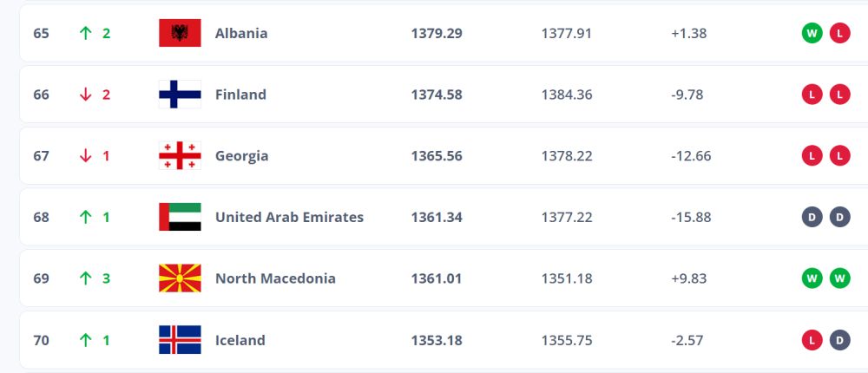Click rank number 68 row

click(42, 217)
